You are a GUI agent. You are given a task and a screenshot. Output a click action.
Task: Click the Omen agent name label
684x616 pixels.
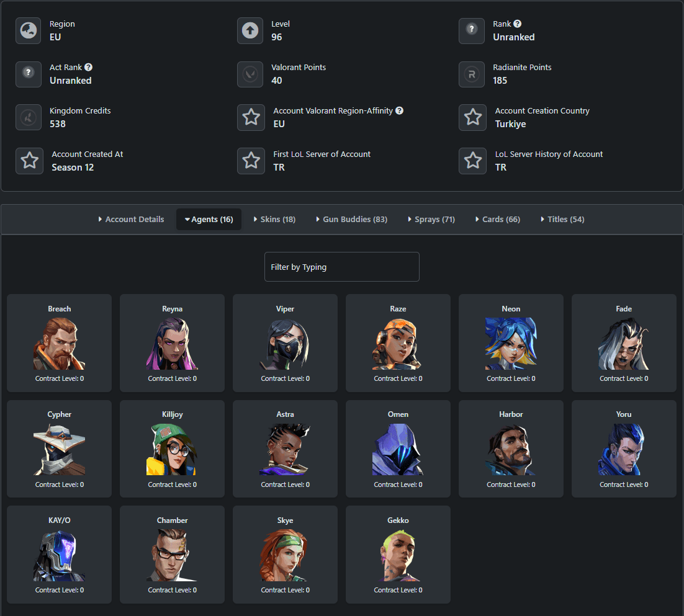[398, 414]
